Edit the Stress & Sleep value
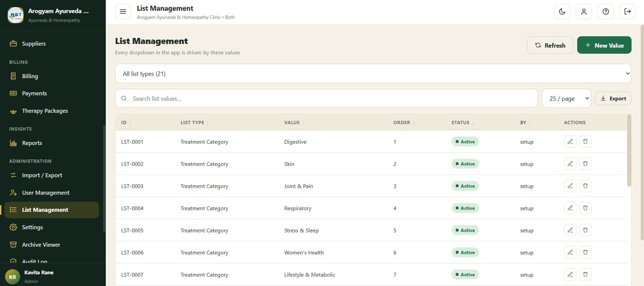 click(570, 230)
